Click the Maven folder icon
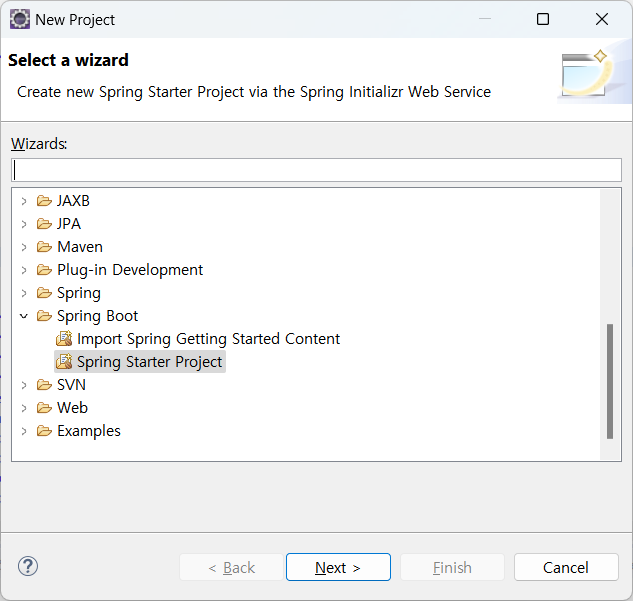This screenshot has width=633, height=601. pos(44,247)
